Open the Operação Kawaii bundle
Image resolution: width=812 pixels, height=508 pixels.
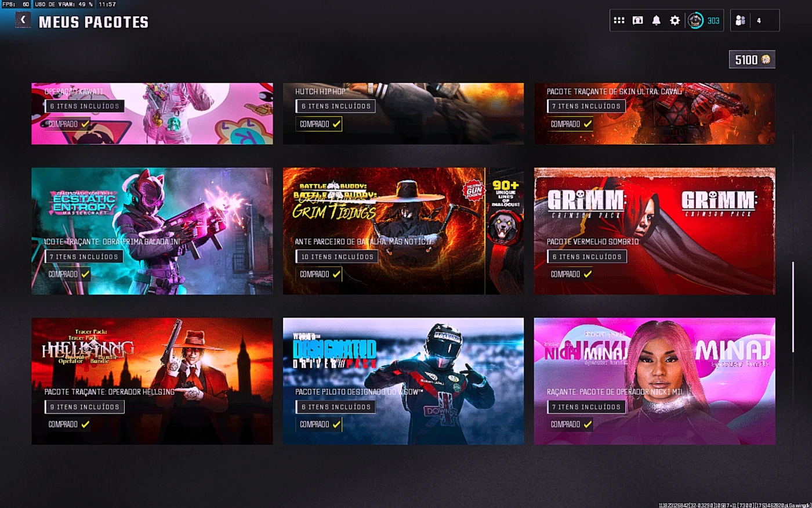[x=152, y=114]
